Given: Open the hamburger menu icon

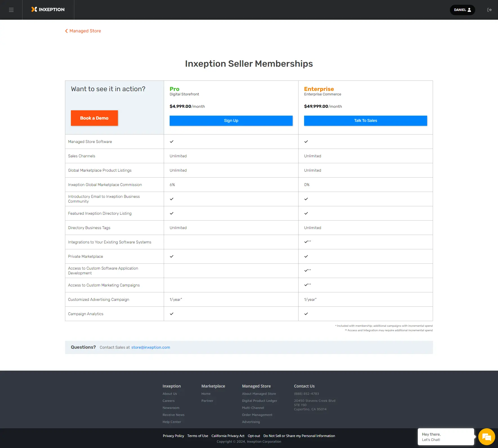Looking at the screenshot, I should click(11, 10).
